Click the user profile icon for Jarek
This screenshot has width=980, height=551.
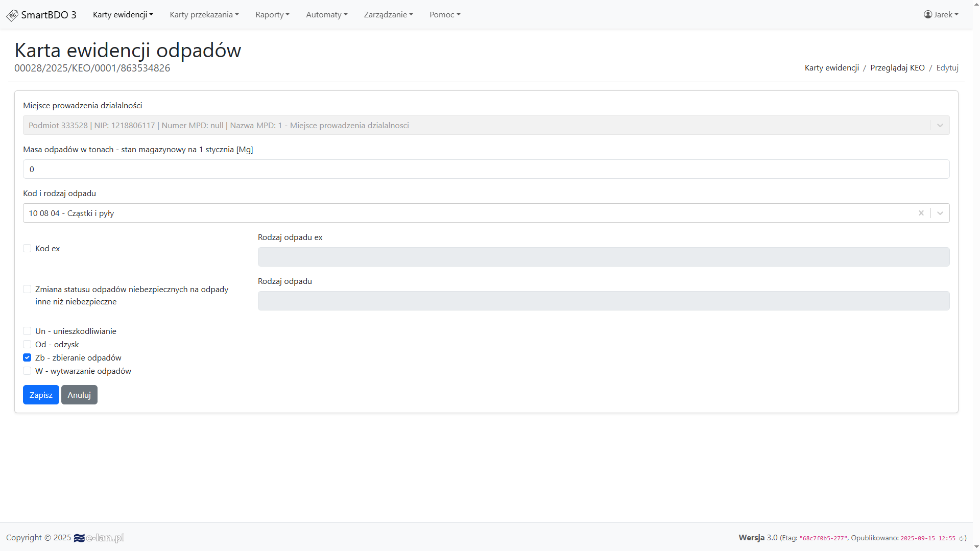tap(927, 14)
